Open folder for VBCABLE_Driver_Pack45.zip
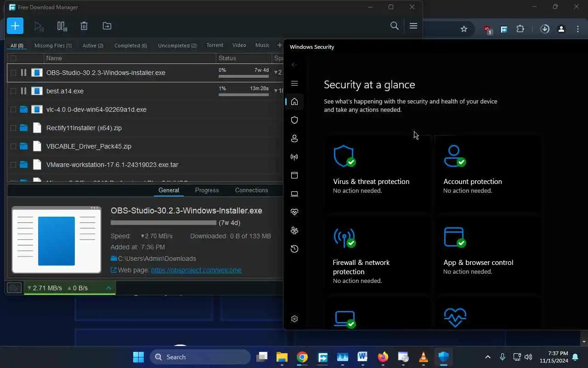The height and width of the screenshot is (368, 588). pos(24,146)
